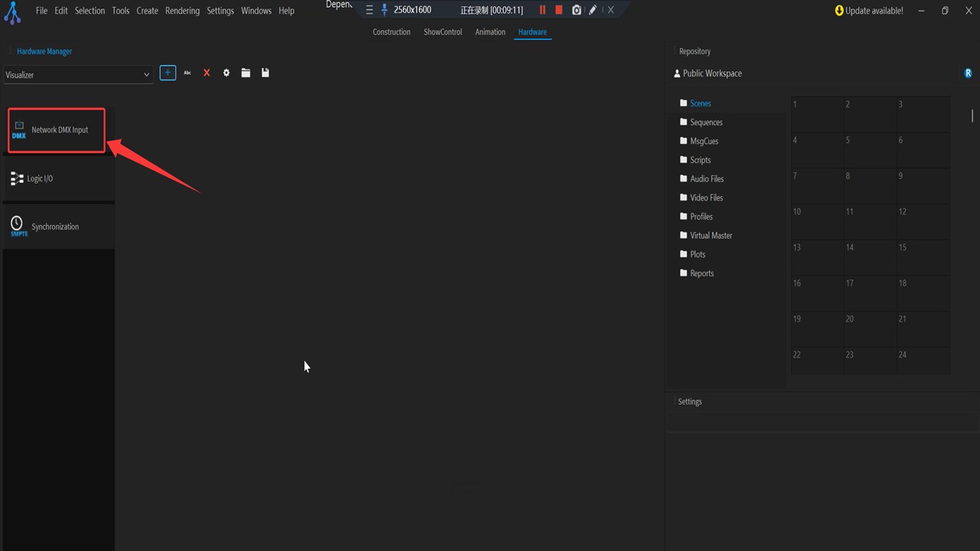980x551 pixels.
Task: Open the Tools menu
Action: [121, 11]
